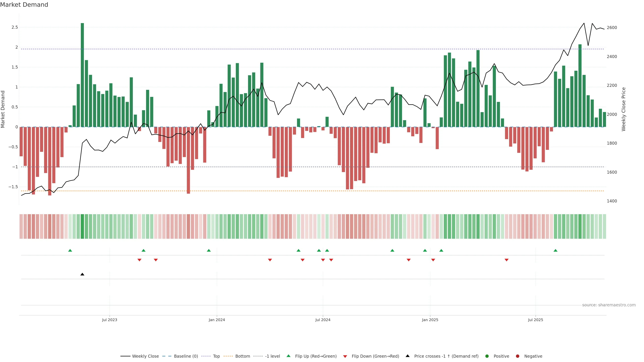Click the Positive green dot legend icon

pyautogui.click(x=487, y=356)
